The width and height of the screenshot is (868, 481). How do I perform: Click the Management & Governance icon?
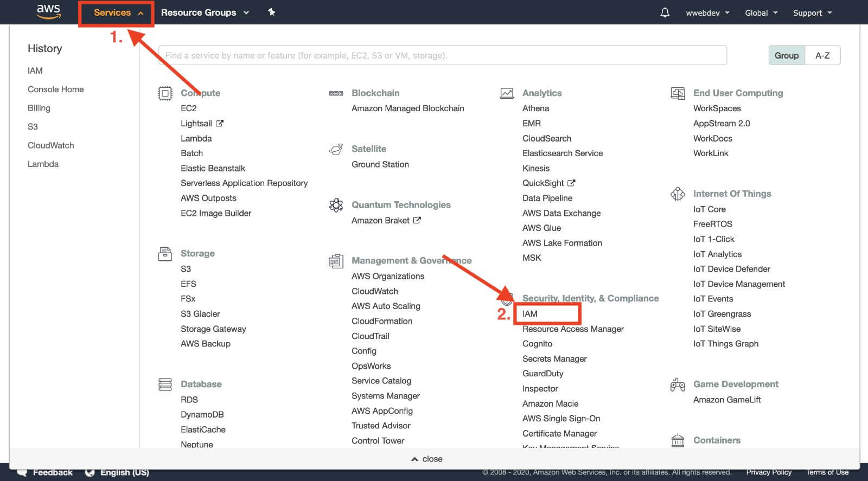[336, 261]
